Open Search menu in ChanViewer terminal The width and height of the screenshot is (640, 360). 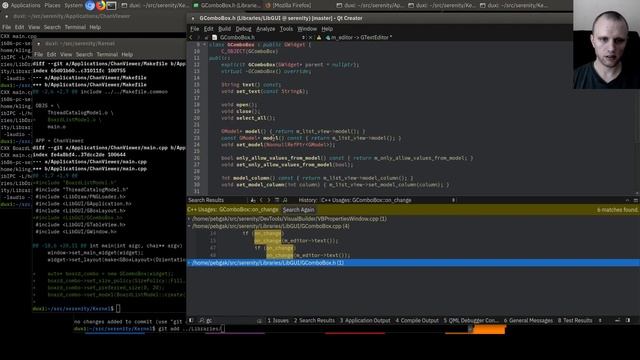coord(52,27)
